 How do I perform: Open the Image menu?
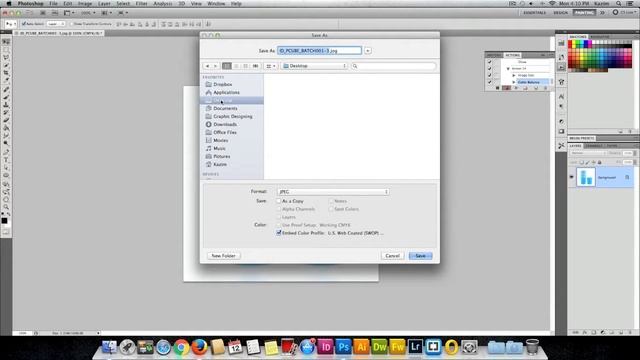[x=85, y=4]
